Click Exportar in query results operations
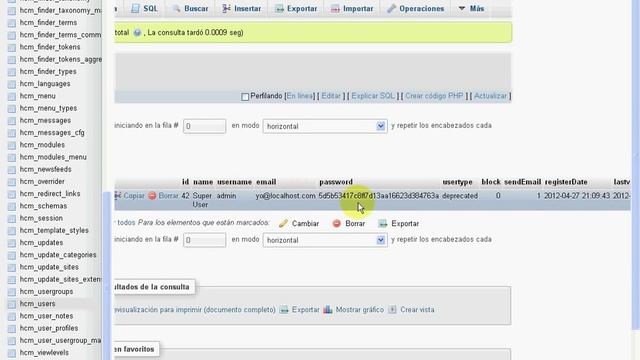 coord(300,310)
